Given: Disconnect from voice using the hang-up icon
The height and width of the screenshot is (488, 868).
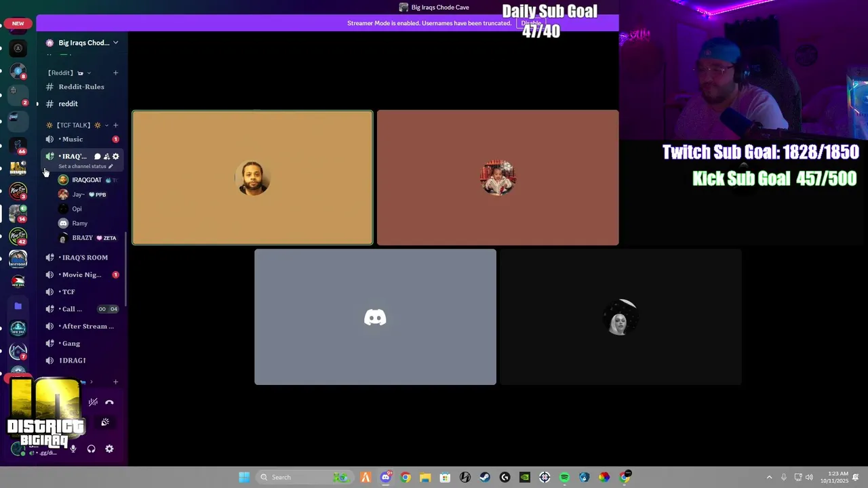Looking at the screenshot, I should 109,403.
